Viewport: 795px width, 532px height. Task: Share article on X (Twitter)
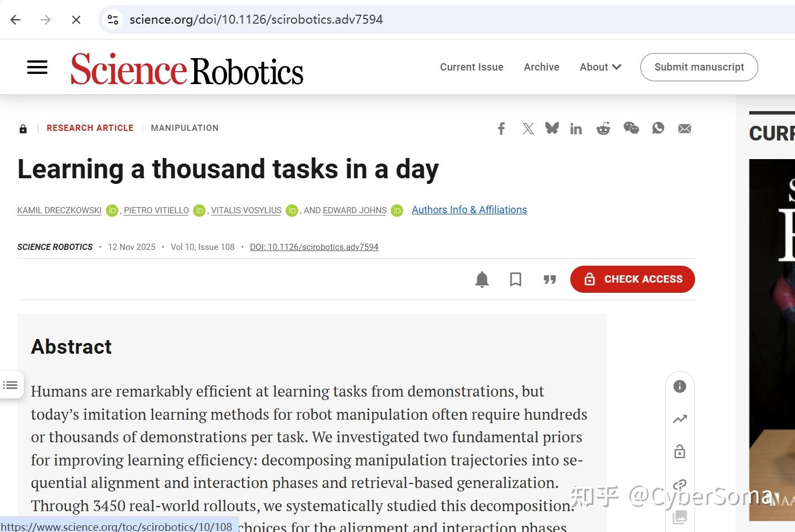tap(528, 129)
